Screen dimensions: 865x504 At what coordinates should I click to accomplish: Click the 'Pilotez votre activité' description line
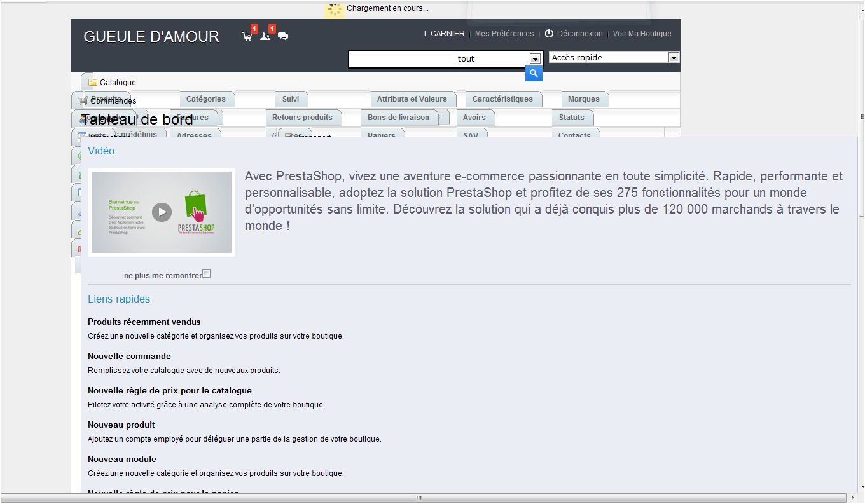pos(206,405)
